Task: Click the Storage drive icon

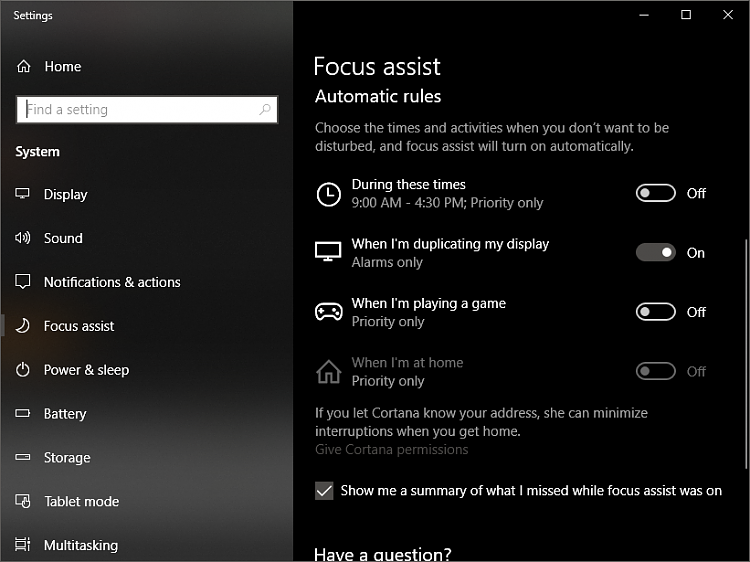Action: (x=22, y=457)
